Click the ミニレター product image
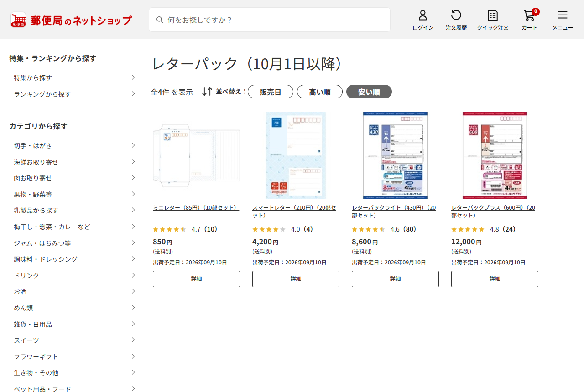The height and width of the screenshot is (392, 584). click(x=196, y=155)
